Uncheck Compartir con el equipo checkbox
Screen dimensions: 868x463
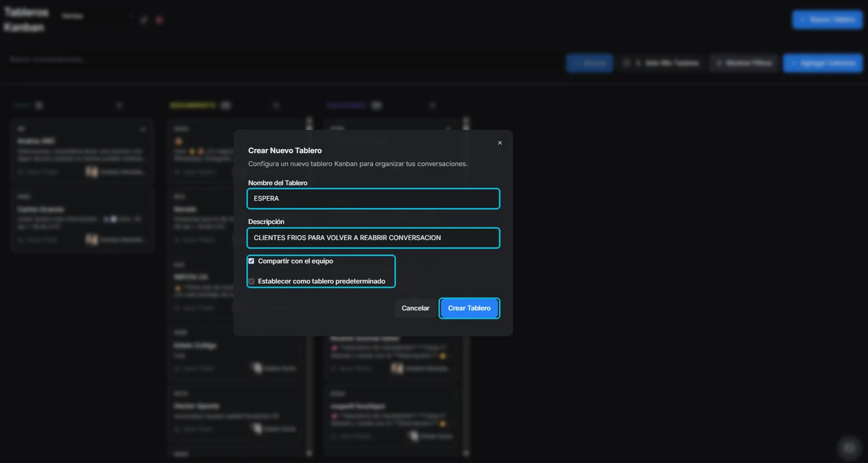click(x=251, y=261)
